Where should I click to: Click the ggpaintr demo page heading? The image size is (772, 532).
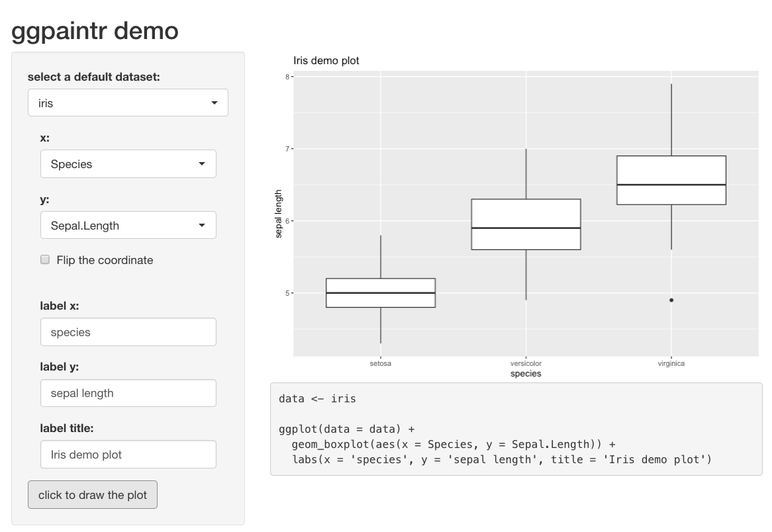point(95,30)
